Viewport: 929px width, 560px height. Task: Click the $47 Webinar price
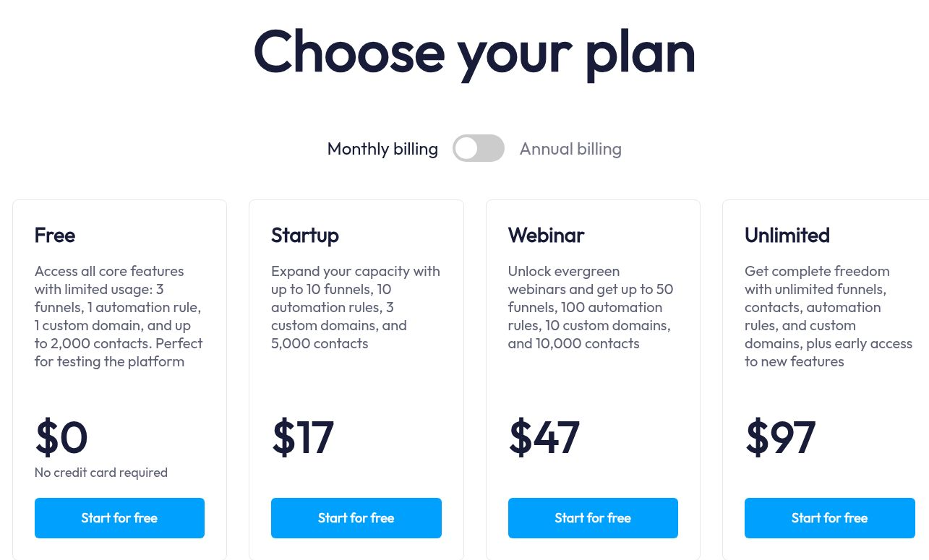pos(544,437)
